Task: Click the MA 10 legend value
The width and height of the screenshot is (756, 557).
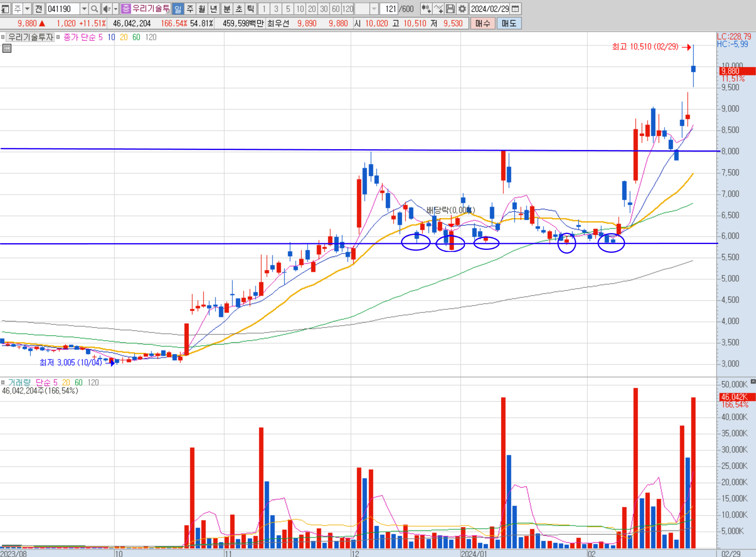Action: [x=111, y=37]
